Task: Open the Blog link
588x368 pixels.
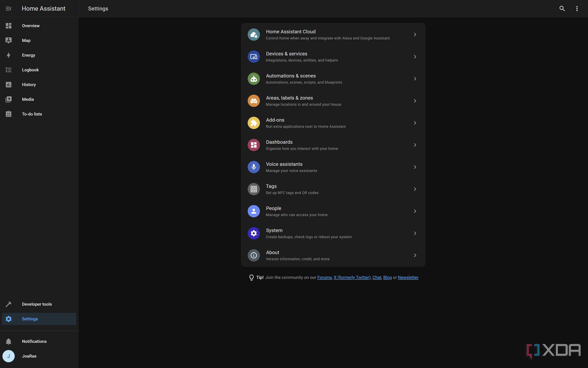Action: point(387,277)
